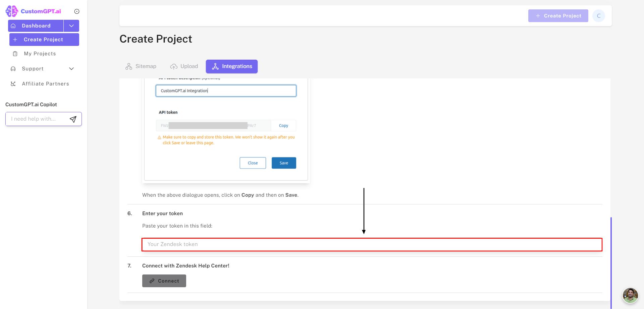Open the Support menu item
The width and height of the screenshot is (644, 309).
point(33,69)
